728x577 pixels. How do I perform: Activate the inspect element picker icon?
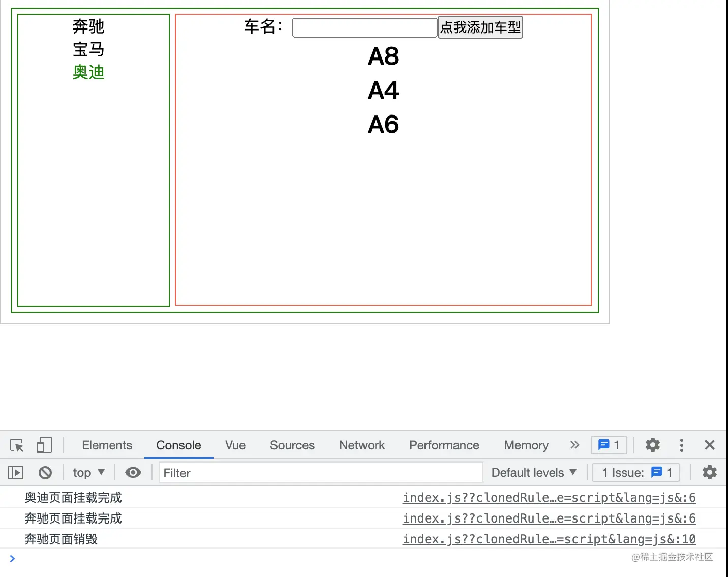(17, 445)
